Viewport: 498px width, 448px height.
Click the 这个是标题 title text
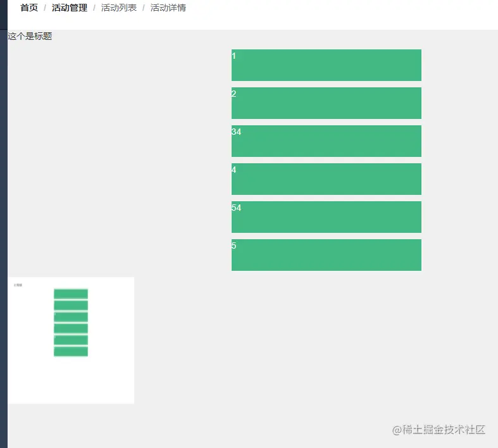(30, 36)
